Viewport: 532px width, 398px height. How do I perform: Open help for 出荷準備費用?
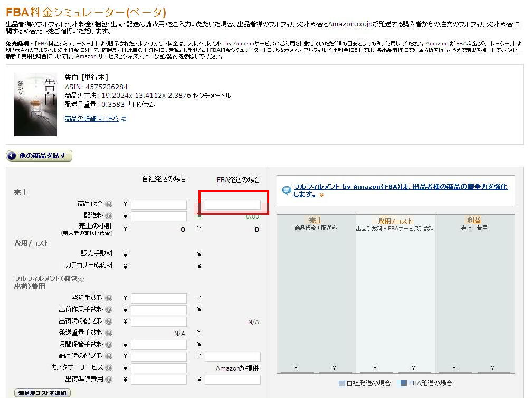pyautogui.click(x=108, y=380)
